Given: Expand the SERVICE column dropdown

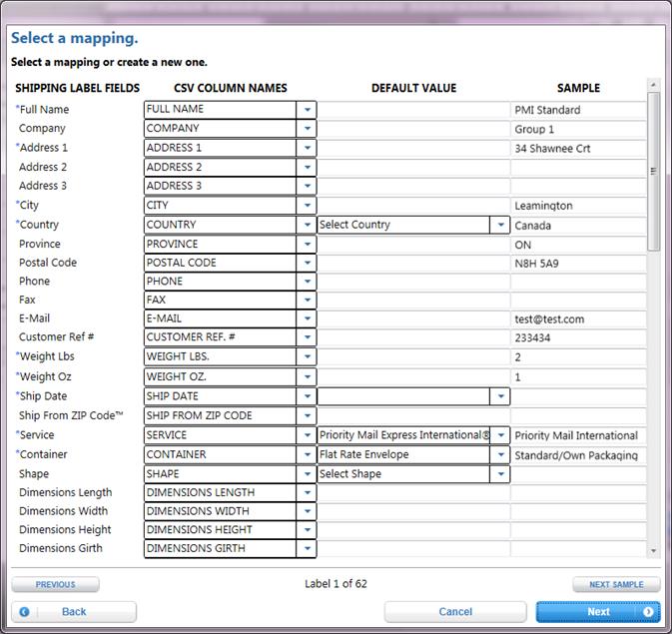Looking at the screenshot, I should pyautogui.click(x=307, y=435).
